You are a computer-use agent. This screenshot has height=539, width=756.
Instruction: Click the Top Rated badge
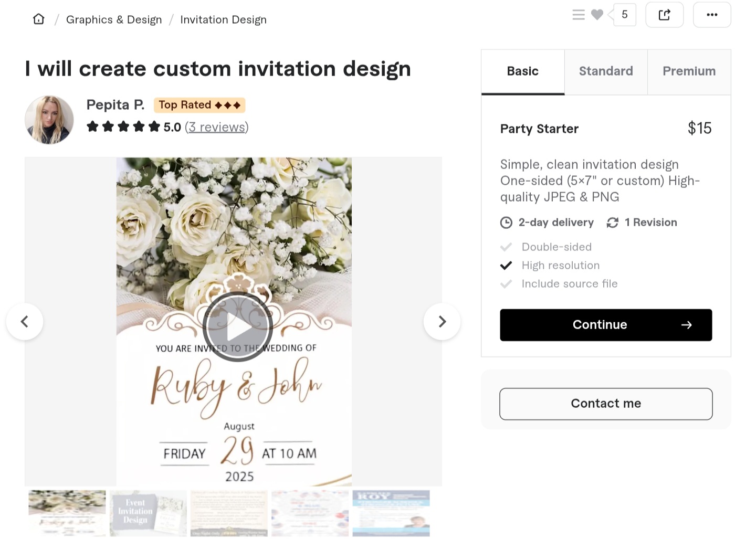click(199, 104)
